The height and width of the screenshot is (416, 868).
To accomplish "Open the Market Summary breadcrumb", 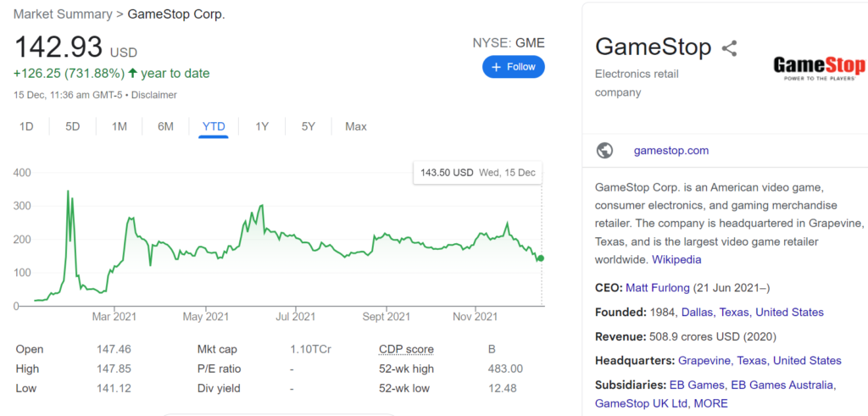I will point(63,14).
